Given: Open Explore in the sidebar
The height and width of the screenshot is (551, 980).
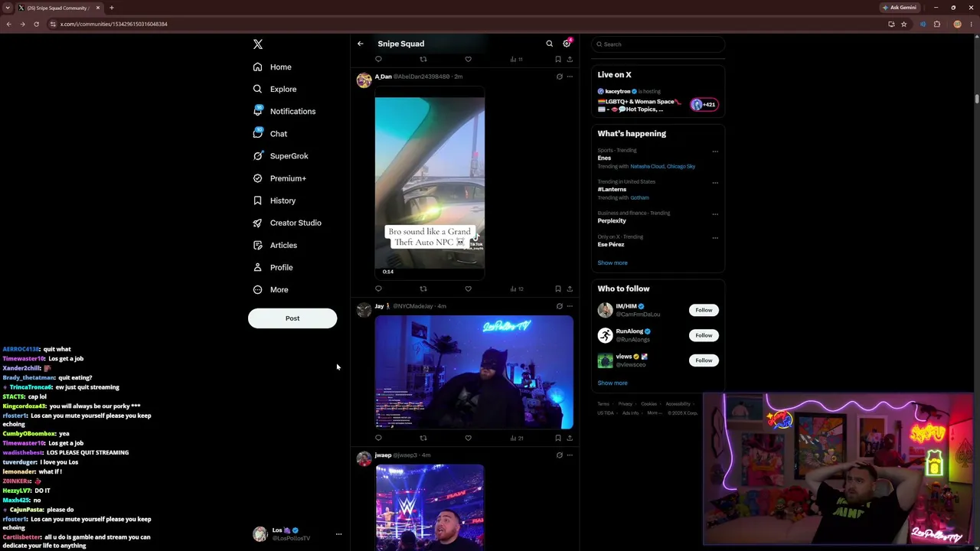Looking at the screenshot, I should pos(275,90).
